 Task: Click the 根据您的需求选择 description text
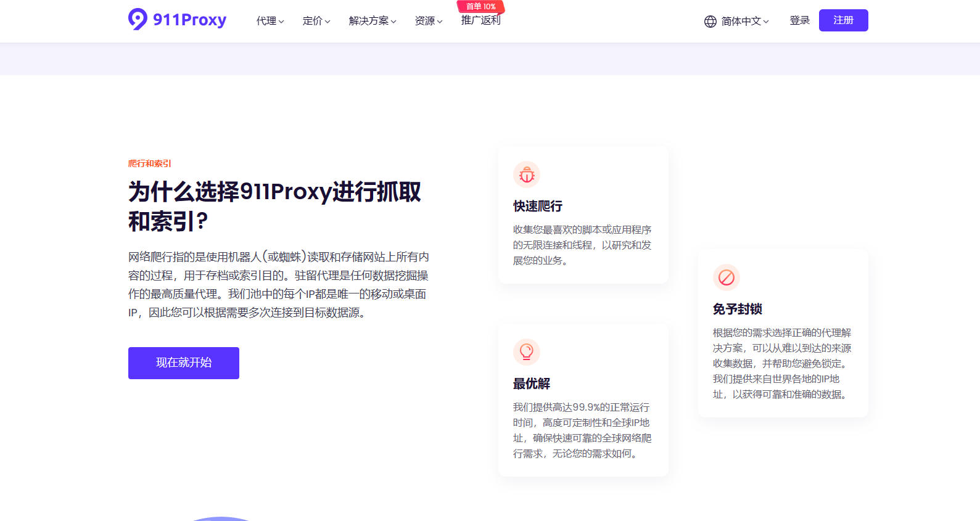pos(782,363)
